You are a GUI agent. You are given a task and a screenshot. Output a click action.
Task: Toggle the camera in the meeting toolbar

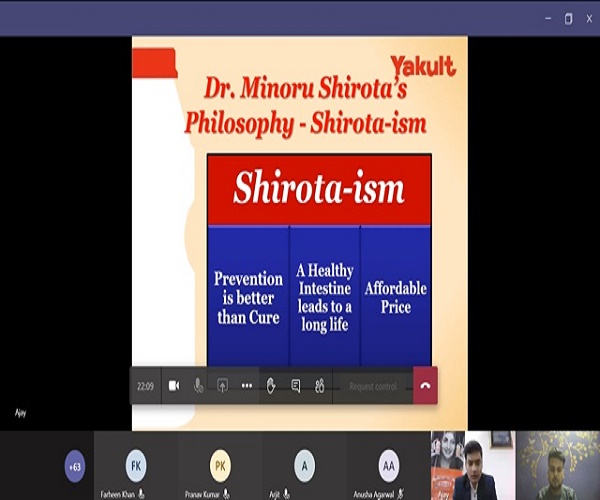tap(174, 386)
